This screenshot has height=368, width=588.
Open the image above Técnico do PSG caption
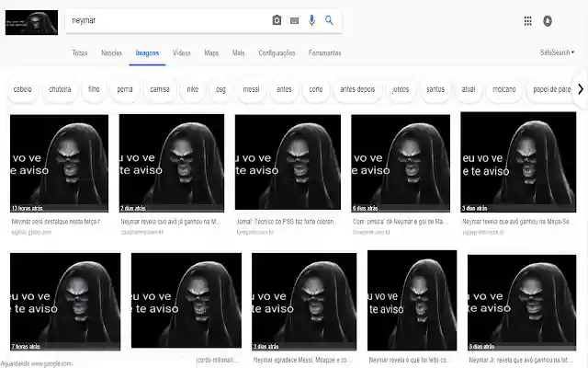pyautogui.click(x=288, y=162)
